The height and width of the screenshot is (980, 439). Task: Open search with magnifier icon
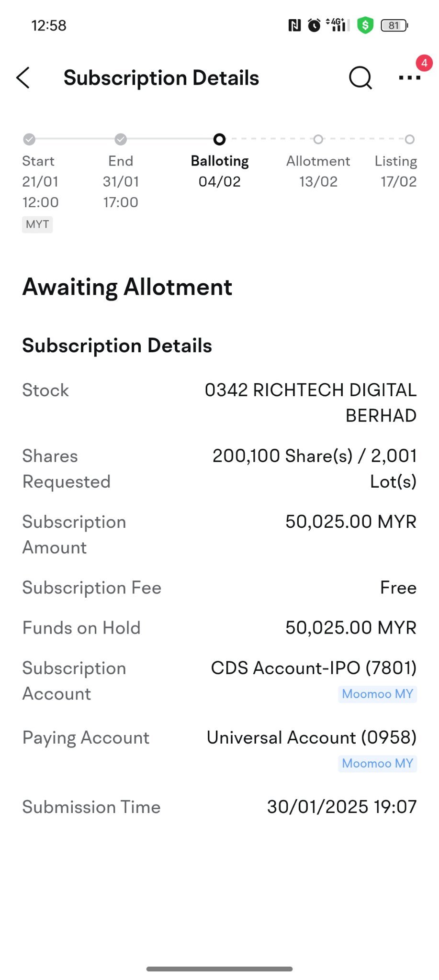pos(360,78)
